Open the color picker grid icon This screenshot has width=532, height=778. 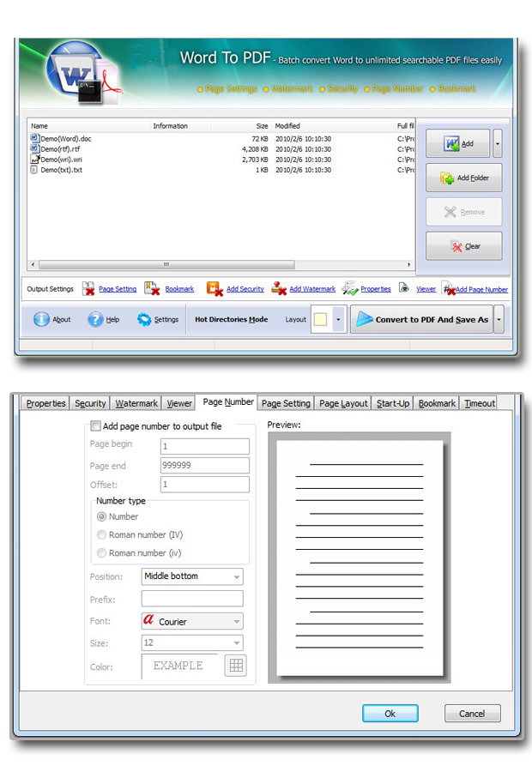pyautogui.click(x=236, y=666)
